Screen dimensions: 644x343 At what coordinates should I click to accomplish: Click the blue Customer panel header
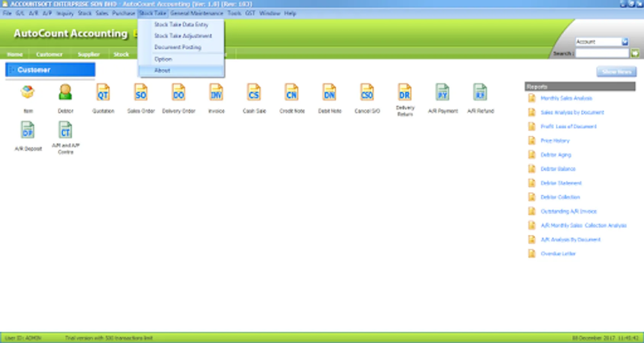pos(50,70)
